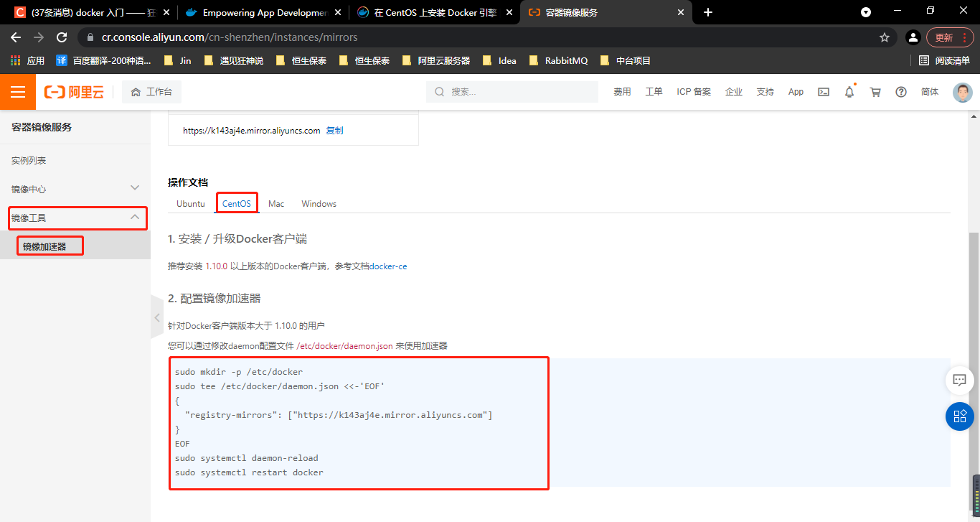Open the chat support floating button

[x=960, y=380]
